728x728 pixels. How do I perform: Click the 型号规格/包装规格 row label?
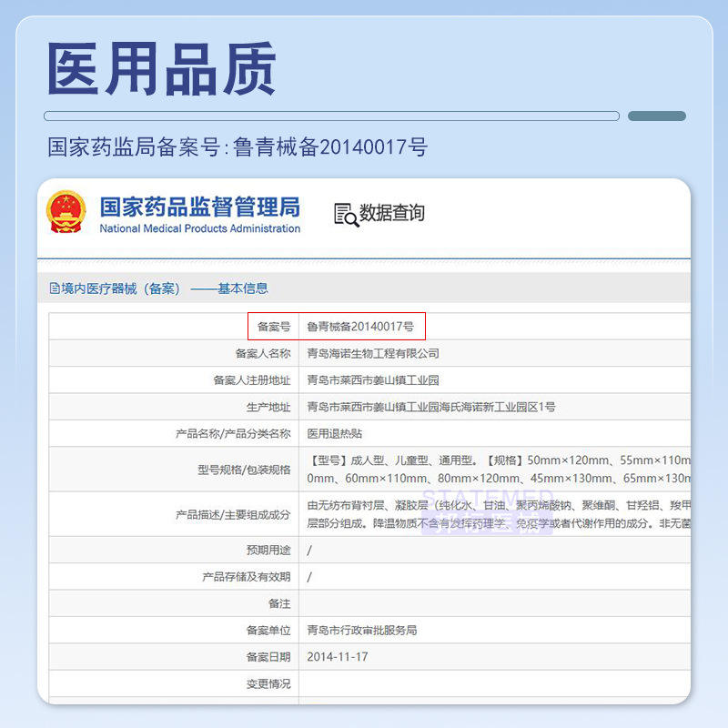[244, 470]
